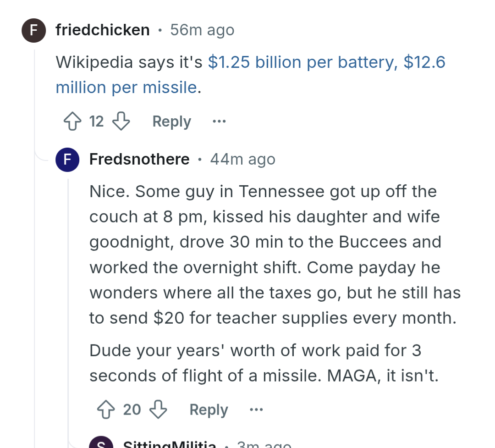The image size is (495, 448).
Task: Click the Fredsnothere username
Action: 139,159
